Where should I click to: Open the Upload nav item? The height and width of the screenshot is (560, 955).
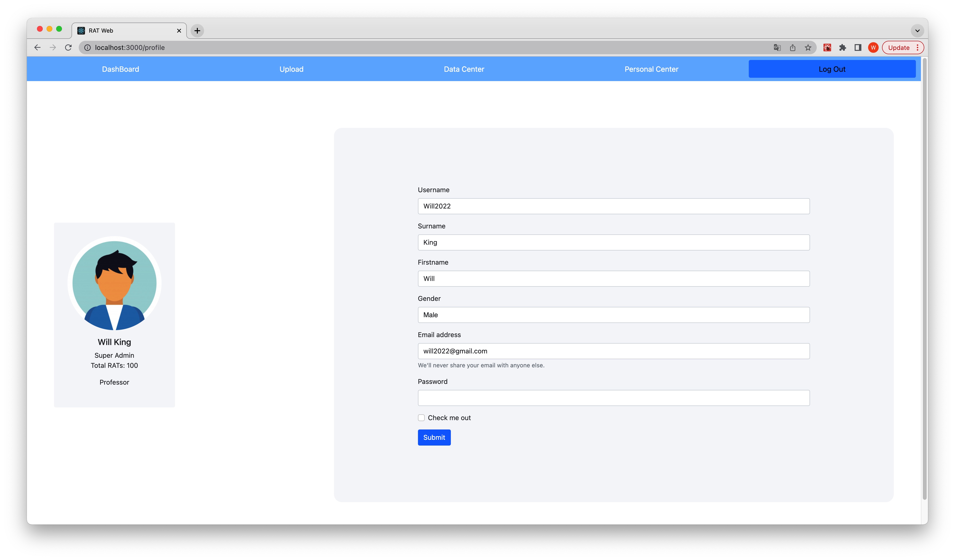(x=291, y=69)
